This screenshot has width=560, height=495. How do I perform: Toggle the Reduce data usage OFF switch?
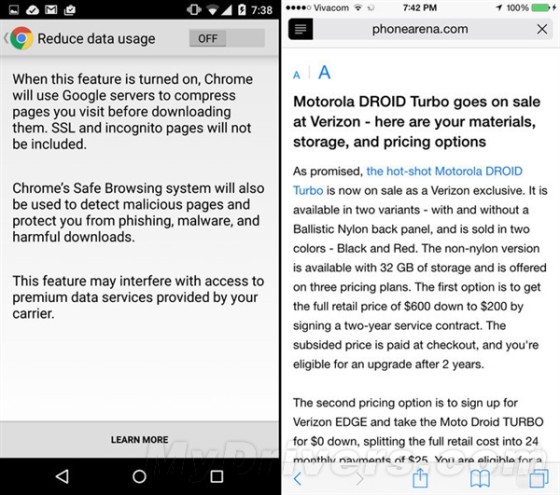pos(227,38)
